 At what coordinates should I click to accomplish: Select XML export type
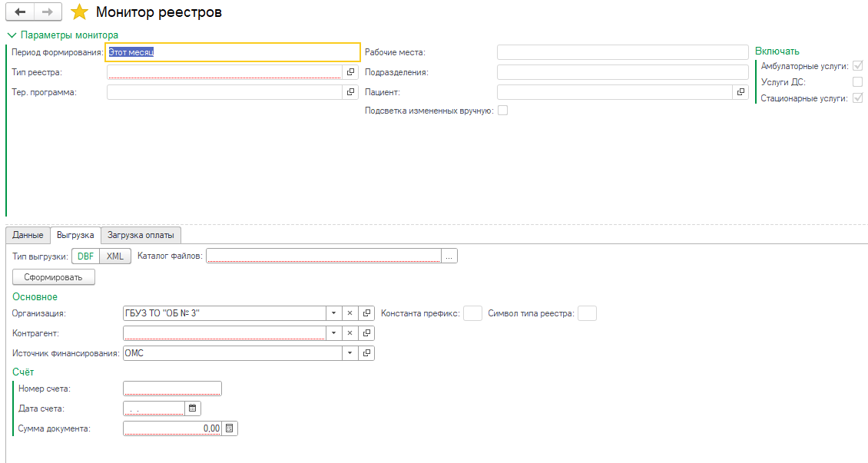pyautogui.click(x=115, y=256)
